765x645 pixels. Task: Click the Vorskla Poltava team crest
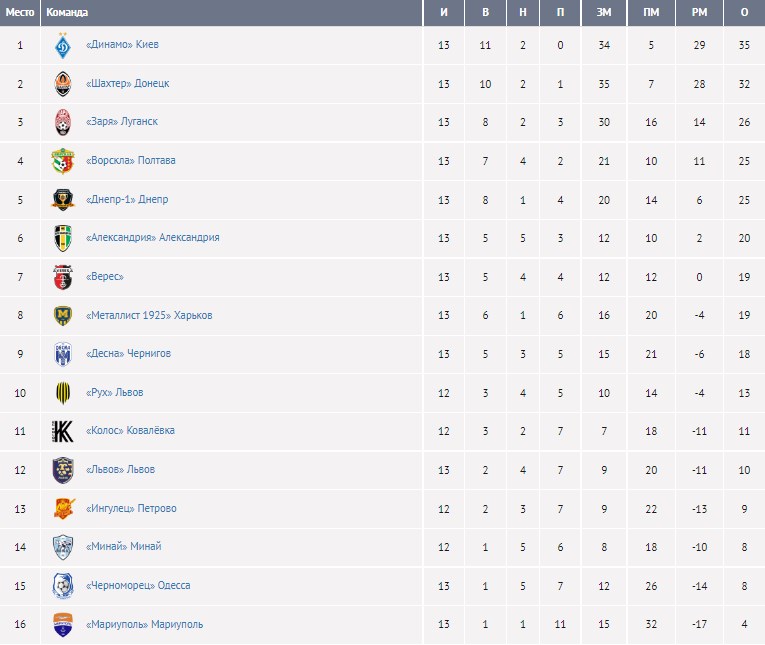63,161
